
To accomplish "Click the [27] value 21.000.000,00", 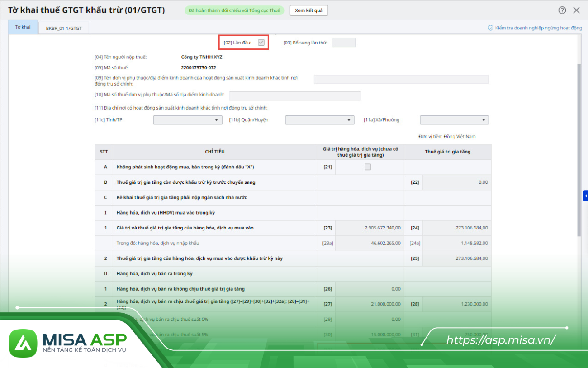I will (386, 304).
